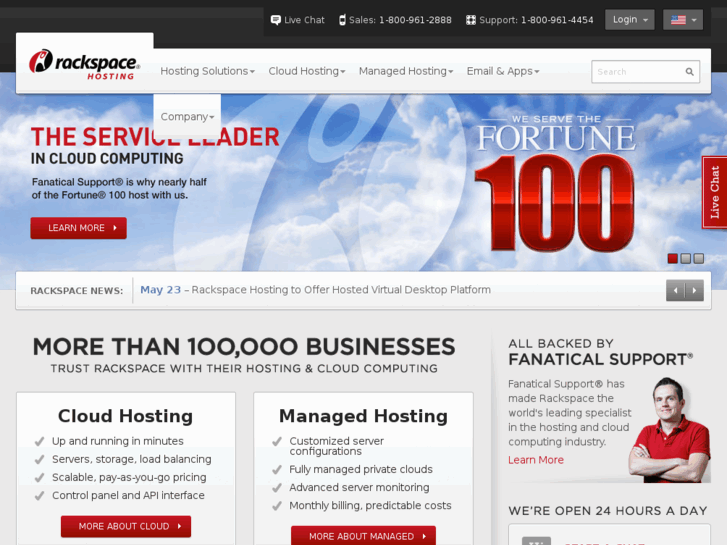Click the man in red polo photo
Screen dimensions: 727x545
coord(670,430)
